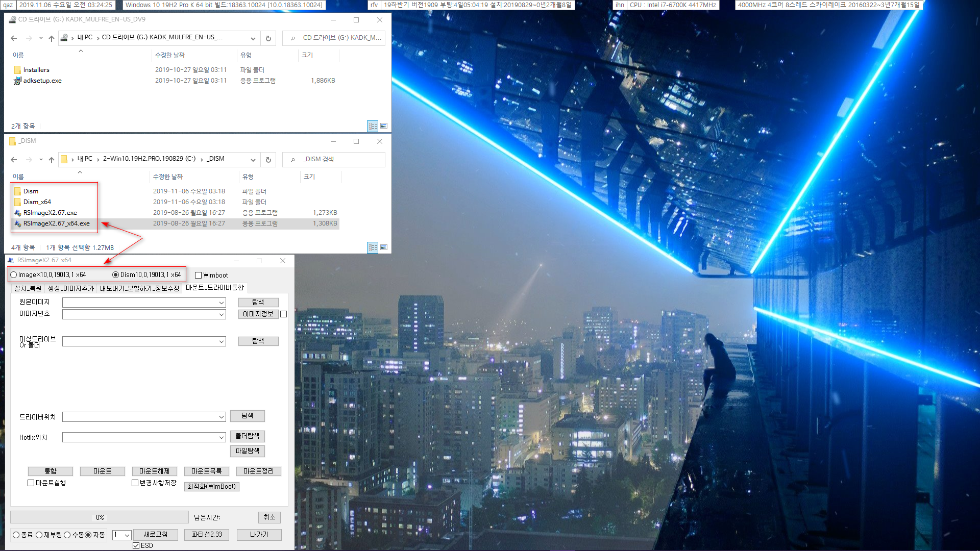
Task: Uncheck the ESD checkbox
Action: pos(136,546)
